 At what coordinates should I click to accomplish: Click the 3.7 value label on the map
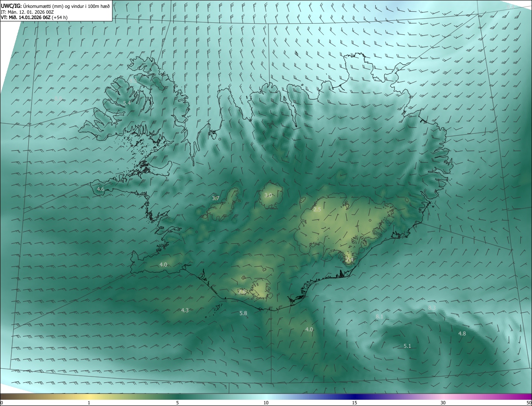pos(215,198)
